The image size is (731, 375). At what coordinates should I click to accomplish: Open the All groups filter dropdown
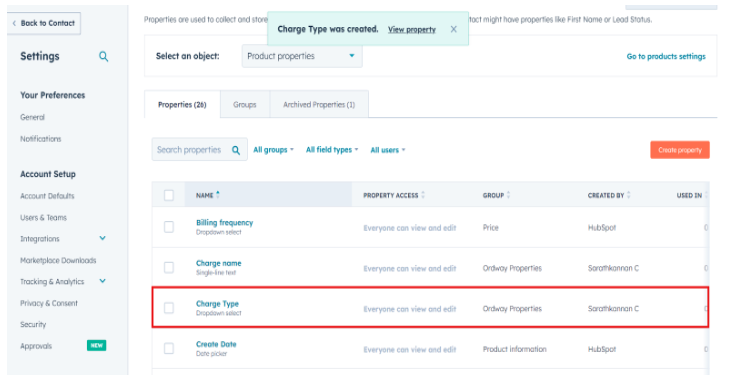coord(273,150)
